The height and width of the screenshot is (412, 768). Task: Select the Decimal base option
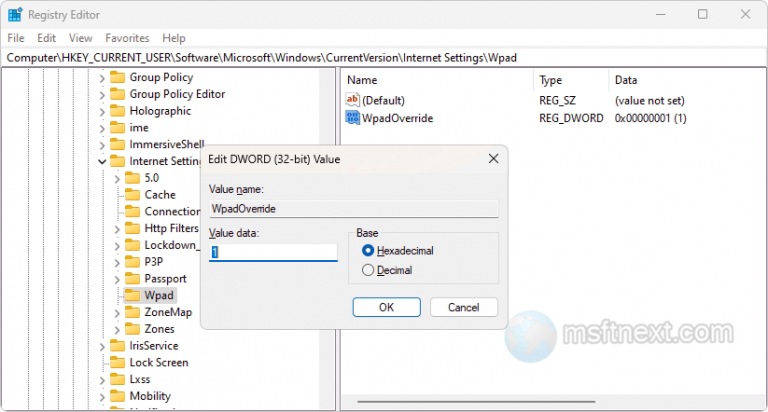[368, 270]
